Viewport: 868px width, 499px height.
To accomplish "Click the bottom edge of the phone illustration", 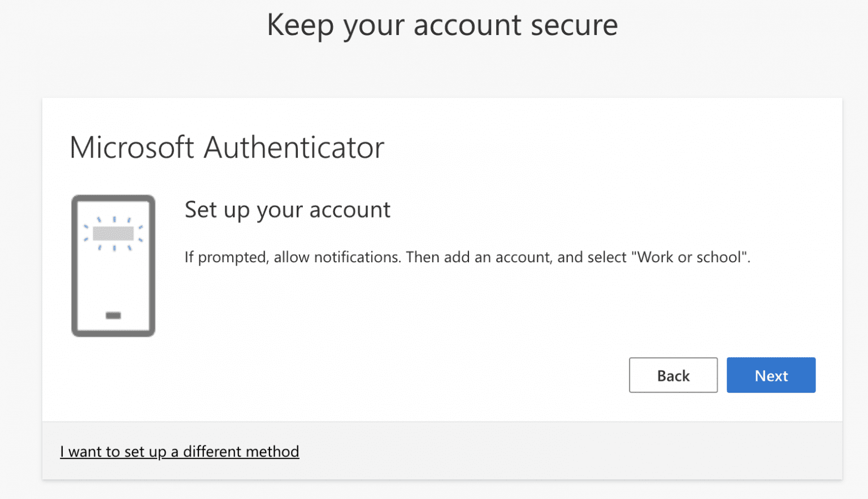I will click(x=113, y=333).
